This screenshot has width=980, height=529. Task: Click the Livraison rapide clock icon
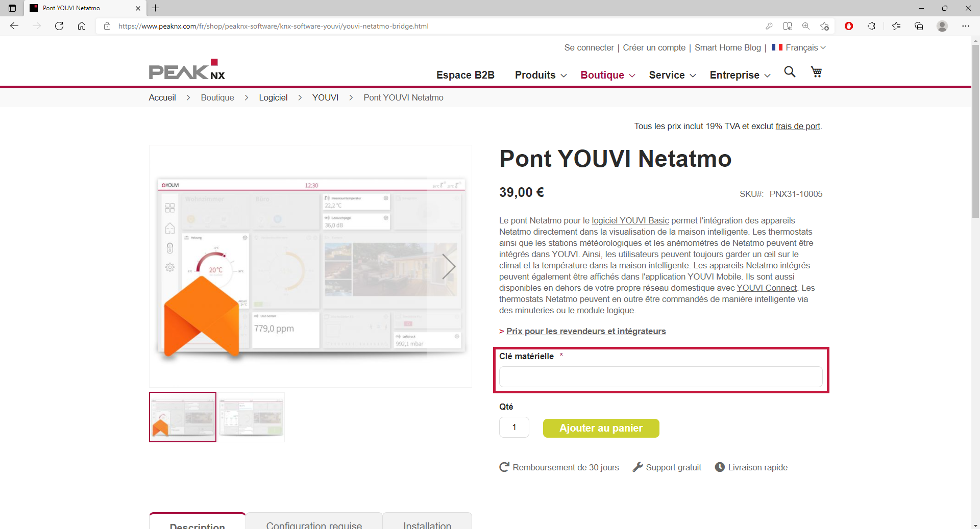(x=720, y=467)
